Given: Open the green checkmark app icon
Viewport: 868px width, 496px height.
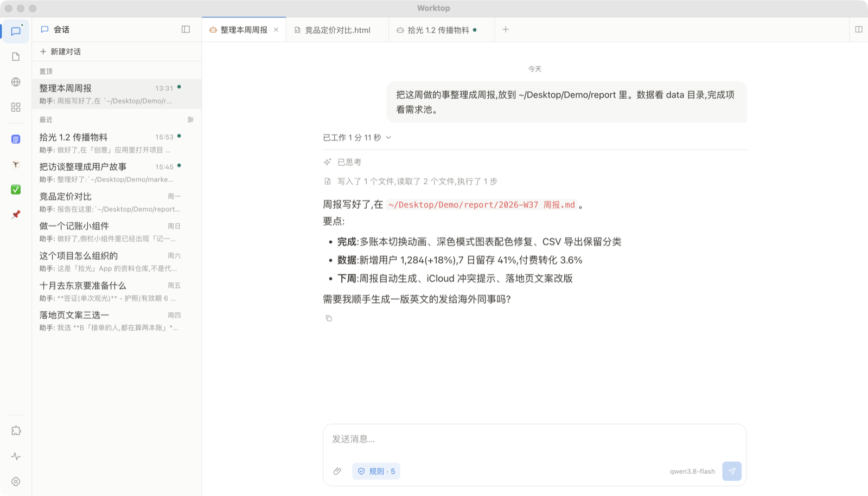Looking at the screenshot, I should point(16,189).
